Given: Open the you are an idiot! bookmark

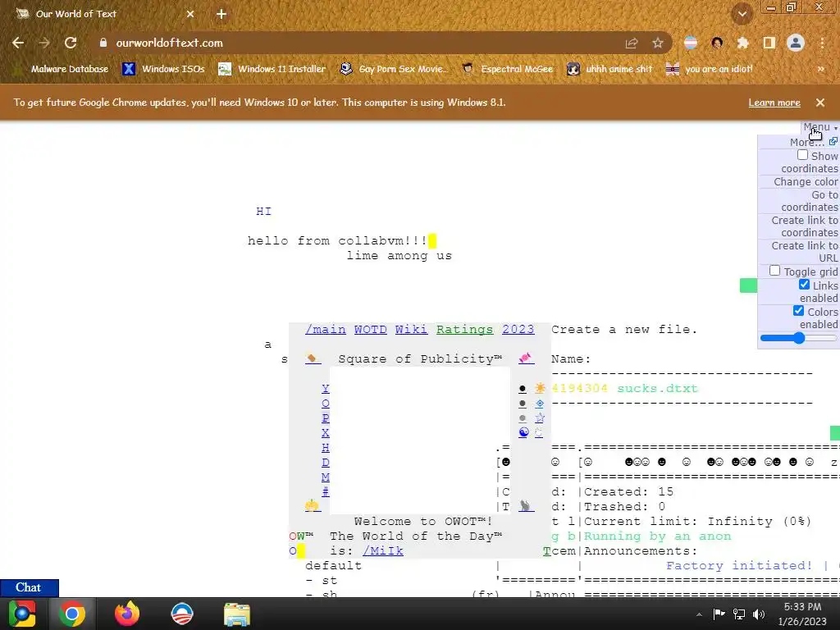Looking at the screenshot, I should [x=709, y=69].
